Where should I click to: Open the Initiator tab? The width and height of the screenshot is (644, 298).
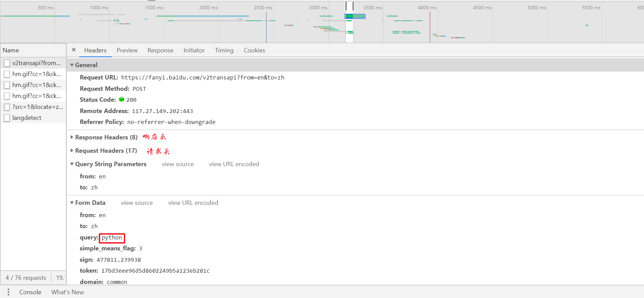coord(194,50)
